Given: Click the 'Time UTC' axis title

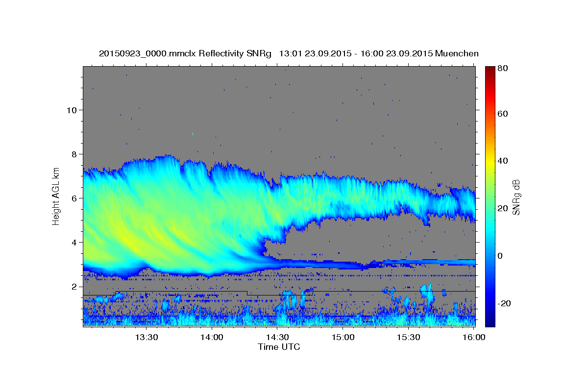Looking at the screenshot, I should pyautogui.click(x=279, y=347).
